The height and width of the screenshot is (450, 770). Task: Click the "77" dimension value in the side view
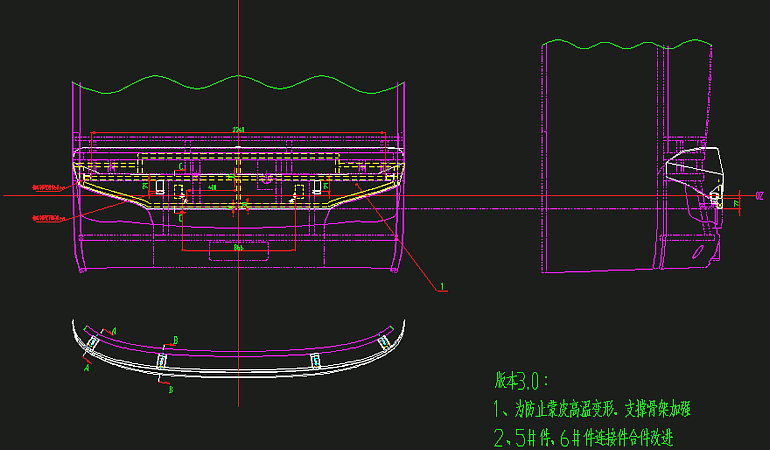736,203
